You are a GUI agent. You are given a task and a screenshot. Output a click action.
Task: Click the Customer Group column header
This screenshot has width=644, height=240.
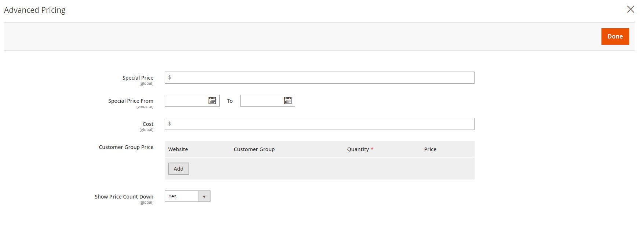pos(254,149)
